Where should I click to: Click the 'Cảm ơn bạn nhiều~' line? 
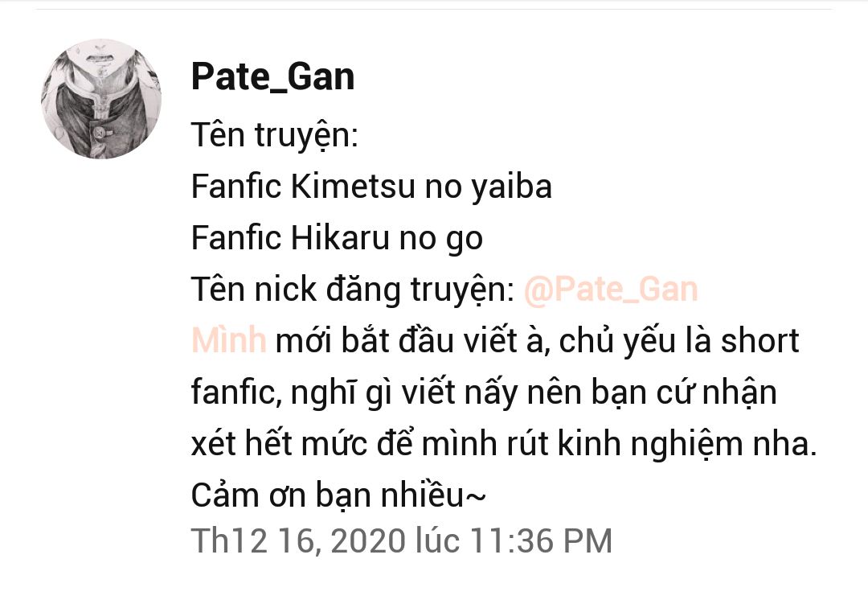coord(338,495)
